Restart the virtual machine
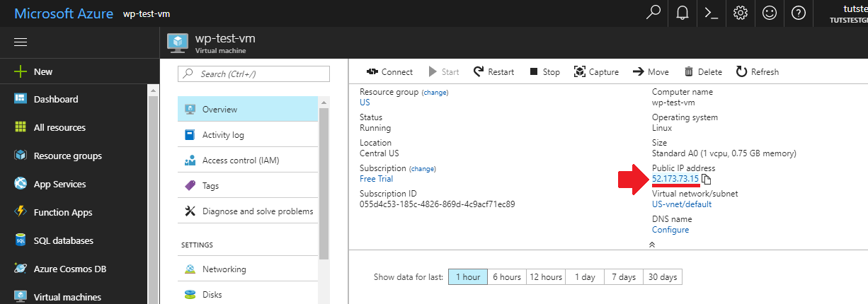The height and width of the screenshot is (304, 868). click(x=494, y=72)
